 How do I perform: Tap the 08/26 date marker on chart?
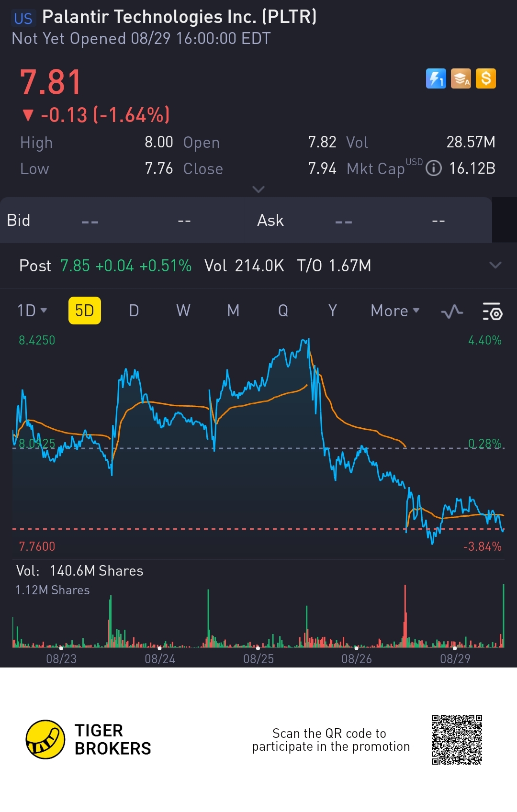356,658
